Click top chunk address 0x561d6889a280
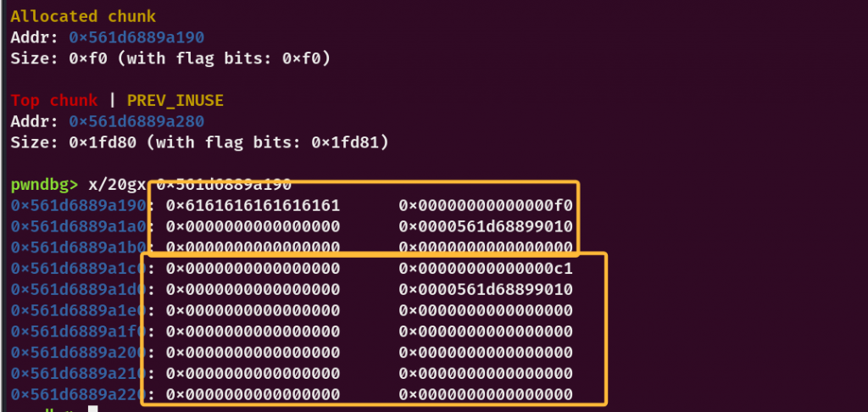The width and height of the screenshot is (868, 412). [x=136, y=121]
